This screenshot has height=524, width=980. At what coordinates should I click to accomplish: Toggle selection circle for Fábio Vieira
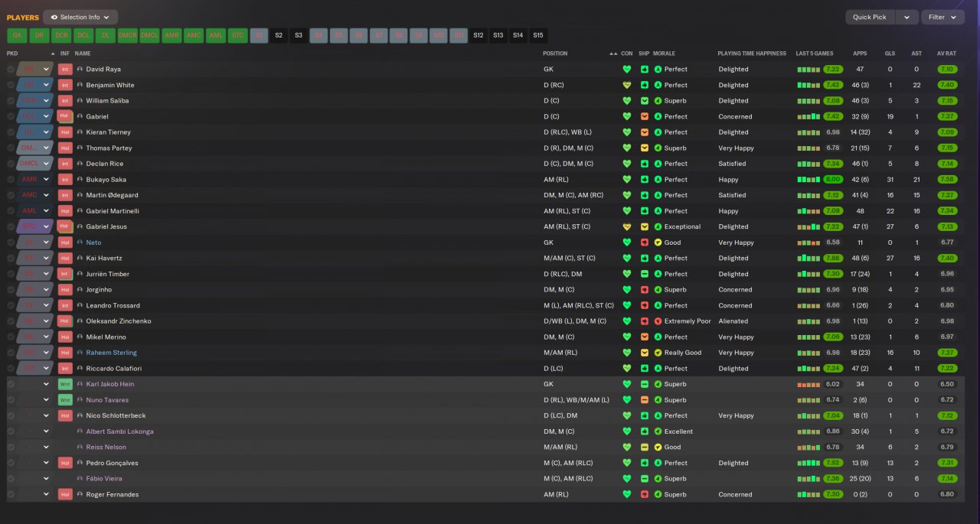[11, 479]
